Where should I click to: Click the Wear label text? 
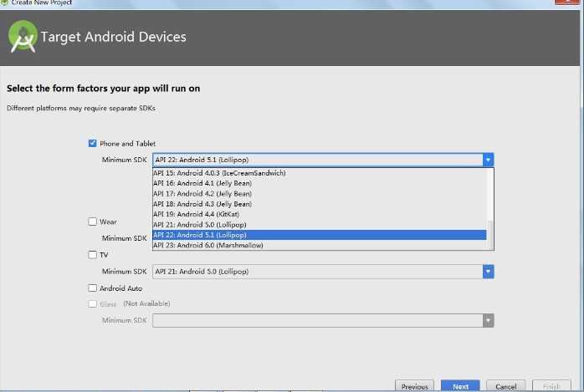tap(109, 222)
